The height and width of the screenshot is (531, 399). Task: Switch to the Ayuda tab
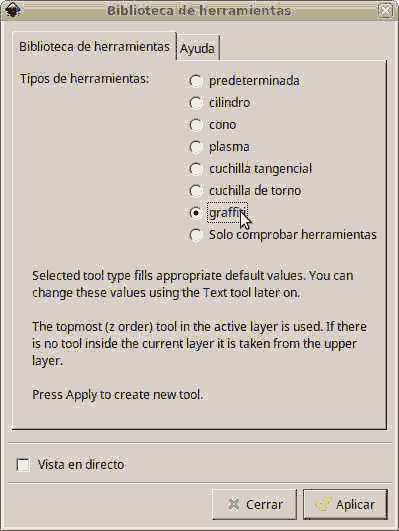tap(197, 48)
